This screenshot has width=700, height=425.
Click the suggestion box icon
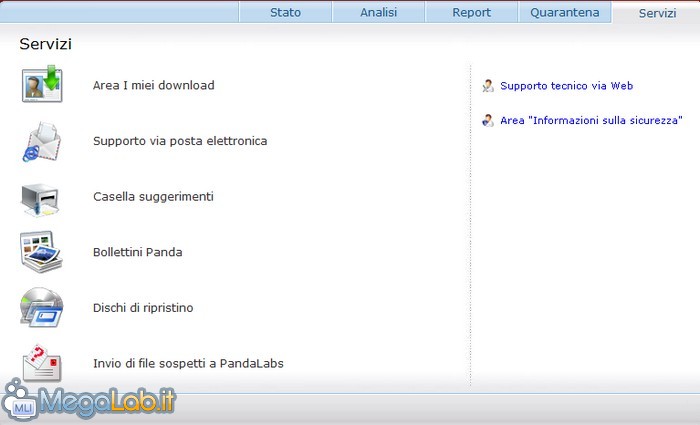click(40, 200)
